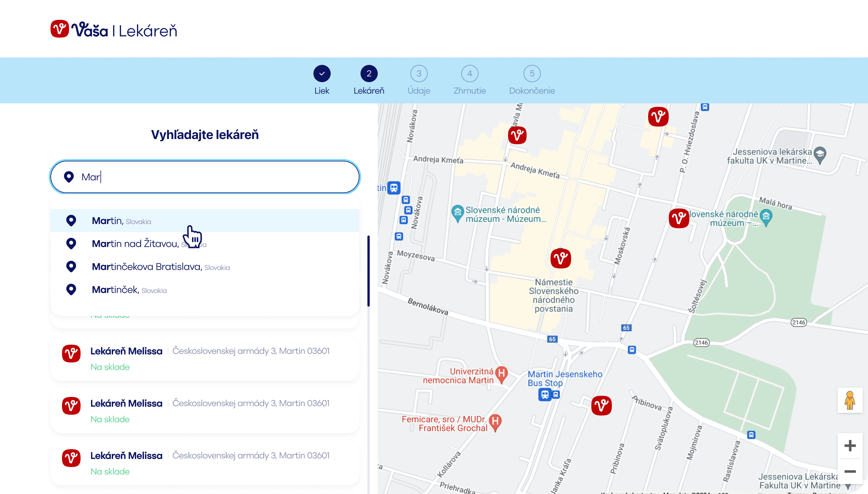Select step 2 Lekáreň circle
868x494 pixels.
369,73
